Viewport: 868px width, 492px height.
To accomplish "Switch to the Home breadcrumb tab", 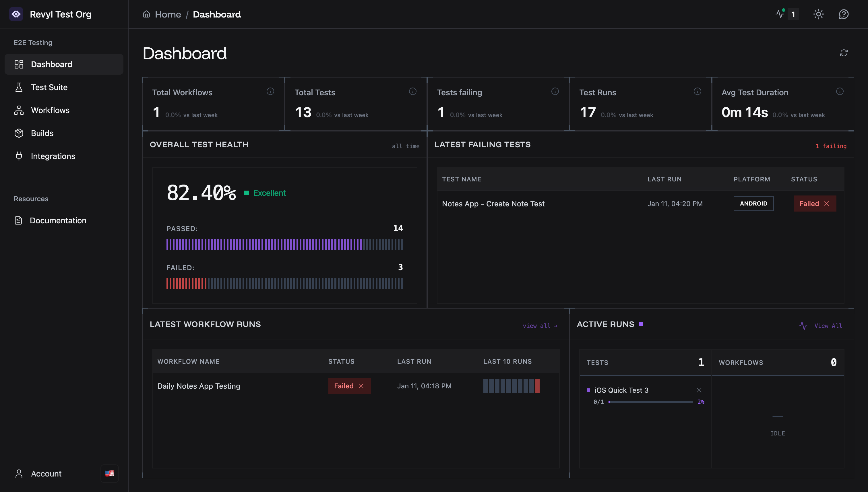I will tap(168, 14).
